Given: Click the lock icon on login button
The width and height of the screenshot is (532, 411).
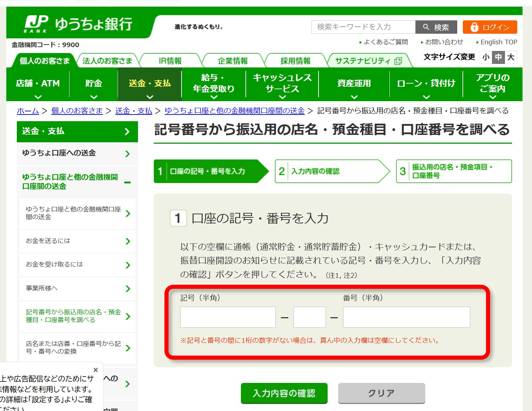Looking at the screenshot, I should (x=474, y=27).
